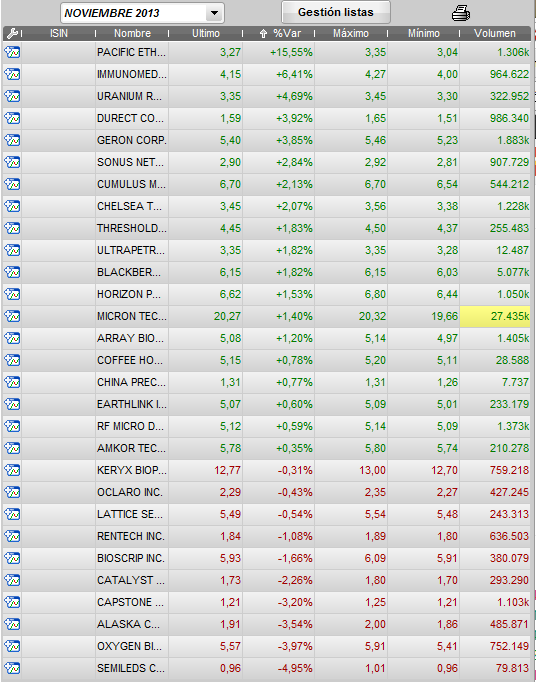The height and width of the screenshot is (682, 536).
Task: Open chart icon for OCLARO INC. row
Action: coord(12,492)
